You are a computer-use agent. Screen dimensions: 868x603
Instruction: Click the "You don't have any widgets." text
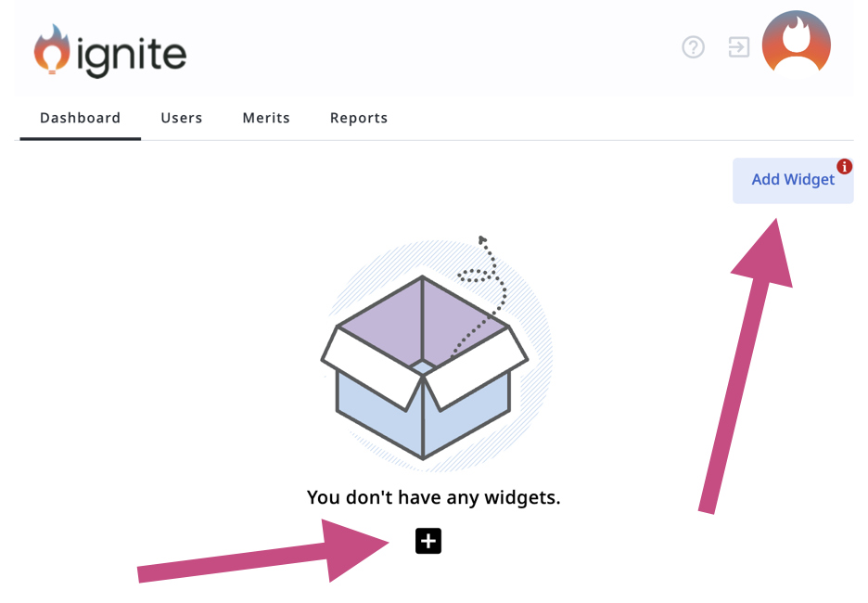click(433, 498)
